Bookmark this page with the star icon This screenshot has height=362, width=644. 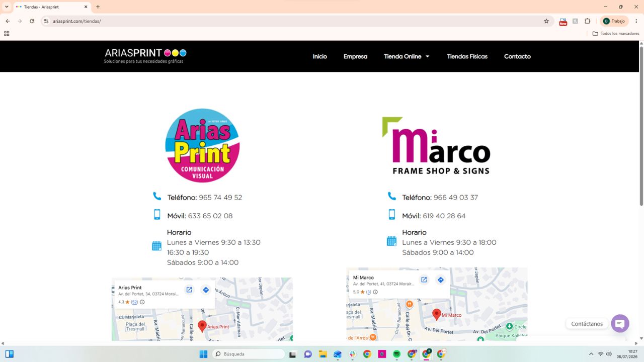pyautogui.click(x=546, y=21)
